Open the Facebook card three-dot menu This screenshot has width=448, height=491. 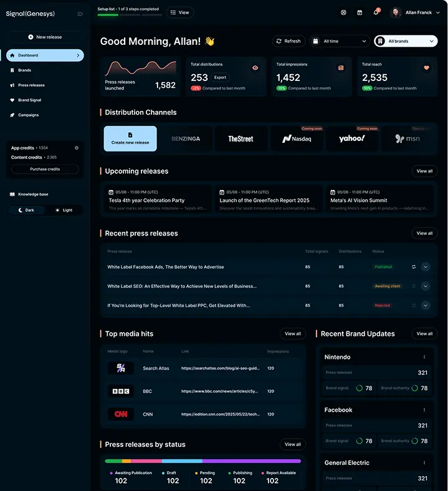[424, 410]
